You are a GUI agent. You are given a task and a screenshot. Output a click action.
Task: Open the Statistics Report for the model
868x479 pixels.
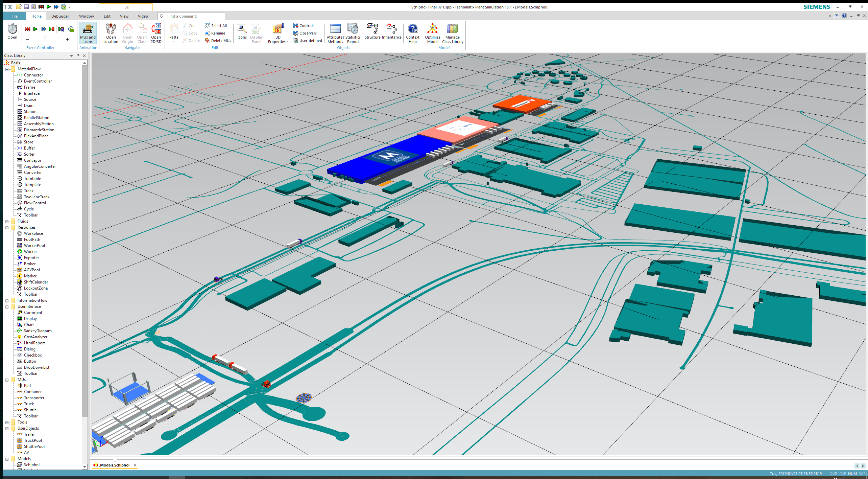pyautogui.click(x=353, y=33)
